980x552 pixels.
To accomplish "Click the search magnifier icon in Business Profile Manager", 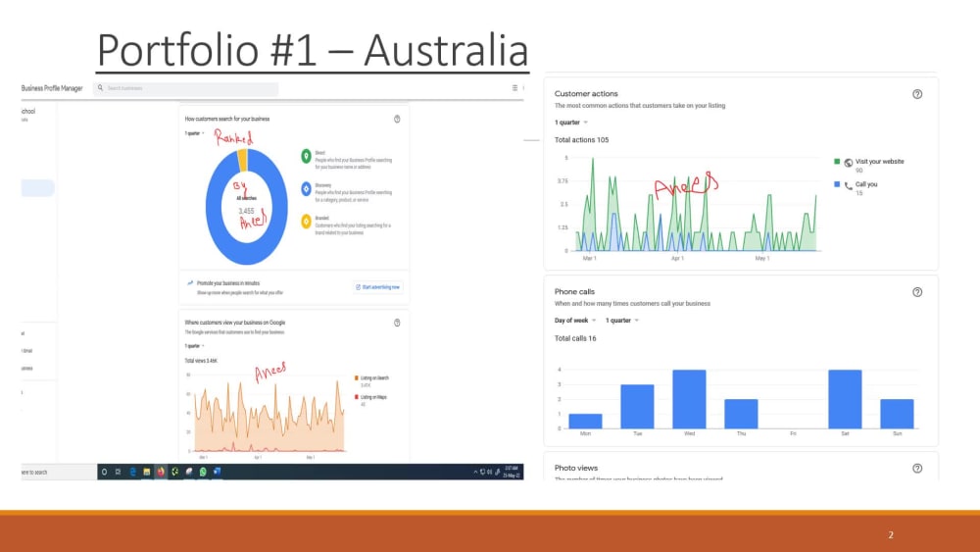I will click(100, 88).
